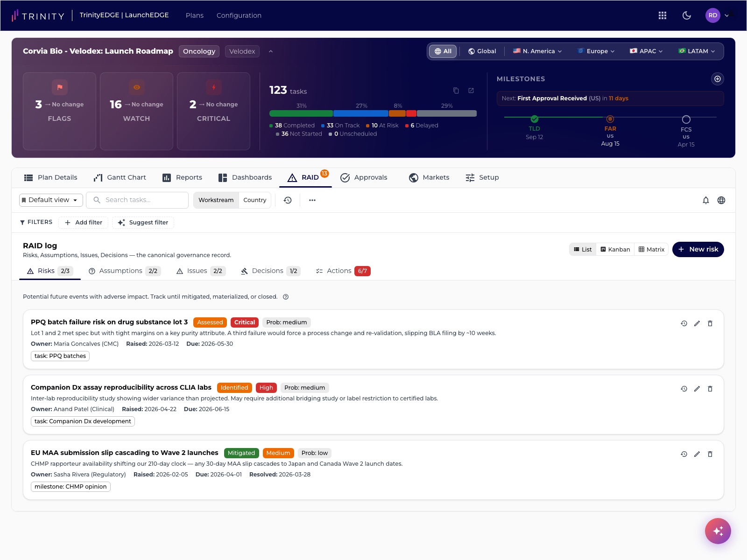Click the Add filter button

[x=83, y=223]
